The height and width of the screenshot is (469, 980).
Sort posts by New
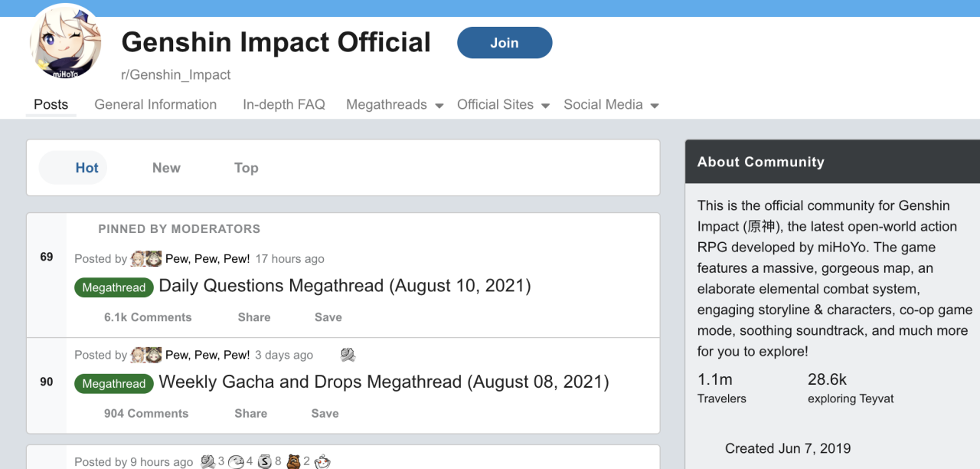[x=166, y=168]
